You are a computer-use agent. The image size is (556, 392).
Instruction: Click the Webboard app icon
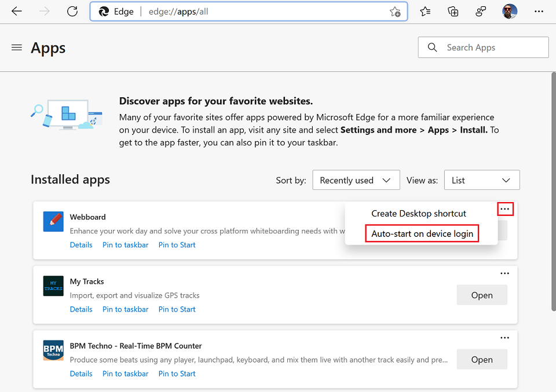pyautogui.click(x=53, y=221)
